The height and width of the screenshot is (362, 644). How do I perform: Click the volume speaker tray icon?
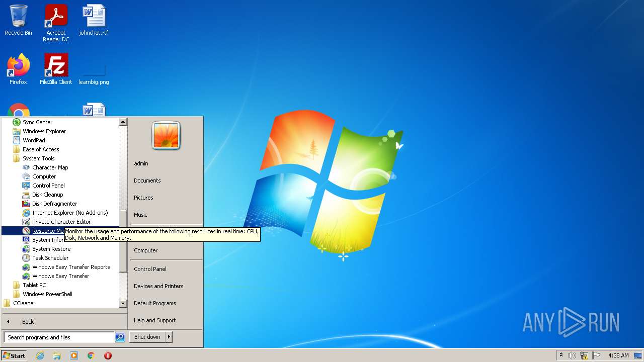pos(572,355)
